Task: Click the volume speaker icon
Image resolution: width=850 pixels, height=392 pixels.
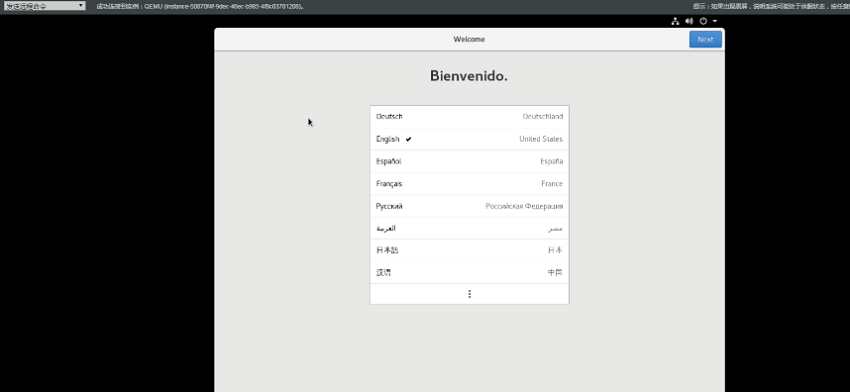Action: pos(689,21)
